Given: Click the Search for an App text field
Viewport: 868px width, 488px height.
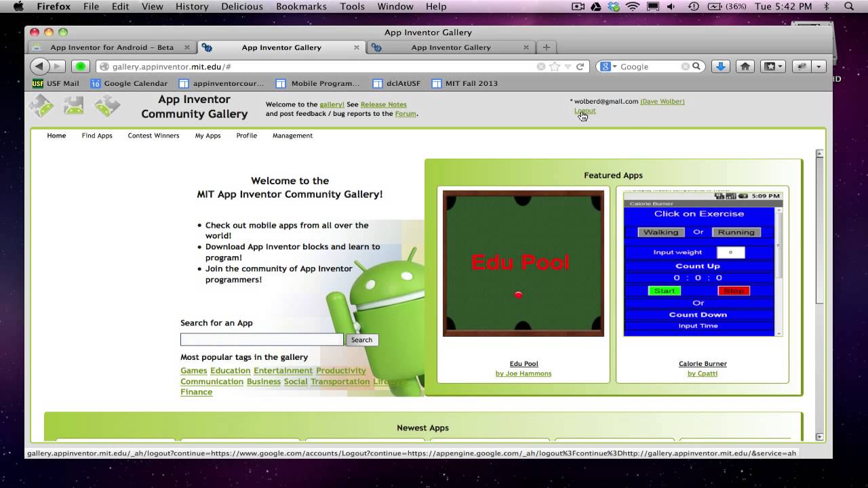Looking at the screenshot, I should pyautogui.click(x=262, y=340).
